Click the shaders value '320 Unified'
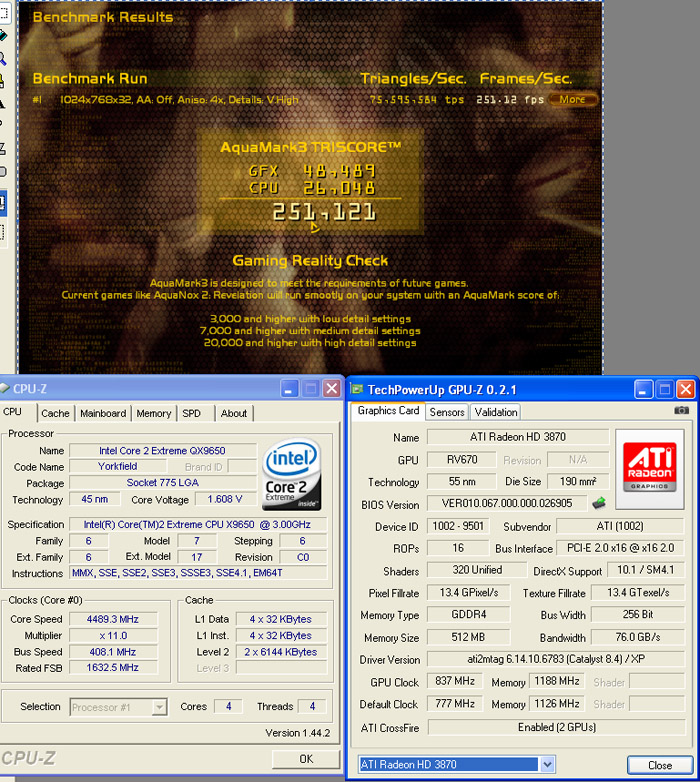Screen dimensions: 700x782 [x=477, y=570]
